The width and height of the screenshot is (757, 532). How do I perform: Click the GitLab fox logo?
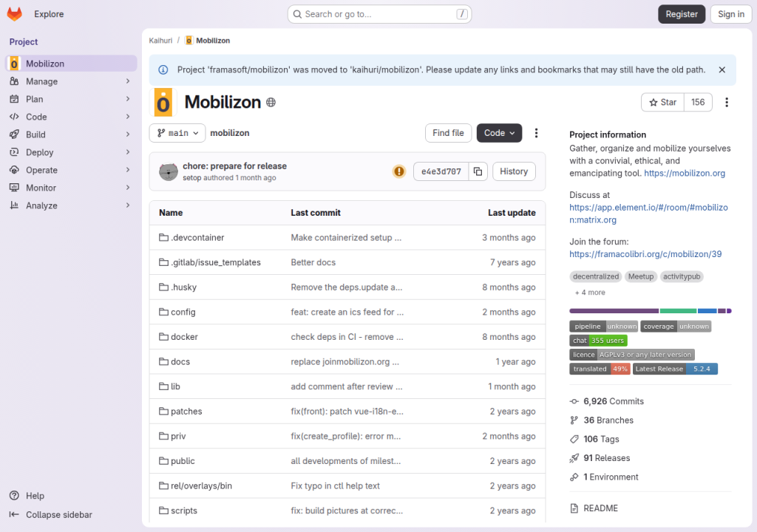tap(15, 14)
